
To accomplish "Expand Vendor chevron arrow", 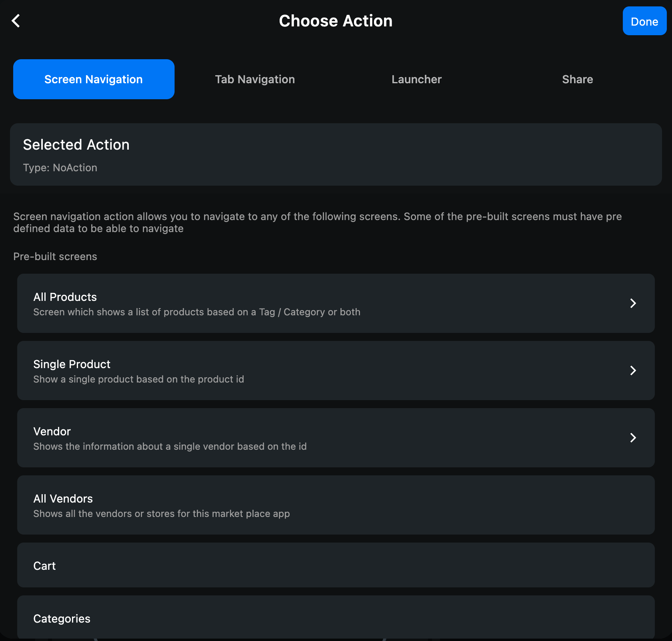I will [633, 438].
